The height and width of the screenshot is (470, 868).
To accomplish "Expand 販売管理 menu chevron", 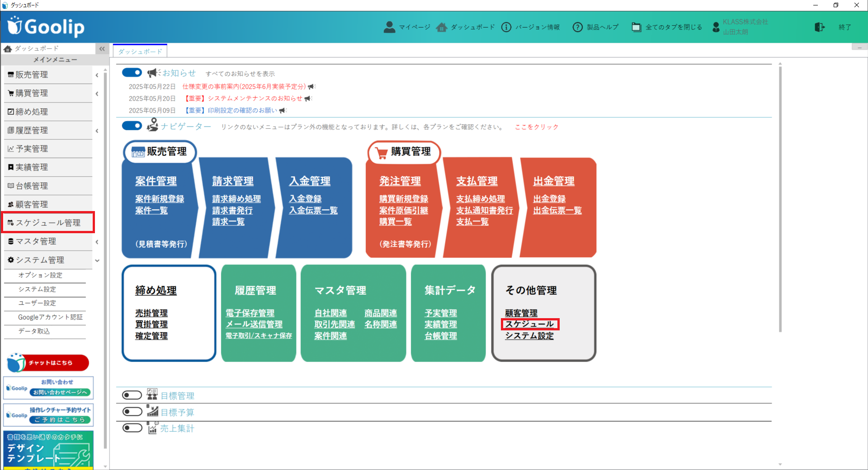I will 97,75.
